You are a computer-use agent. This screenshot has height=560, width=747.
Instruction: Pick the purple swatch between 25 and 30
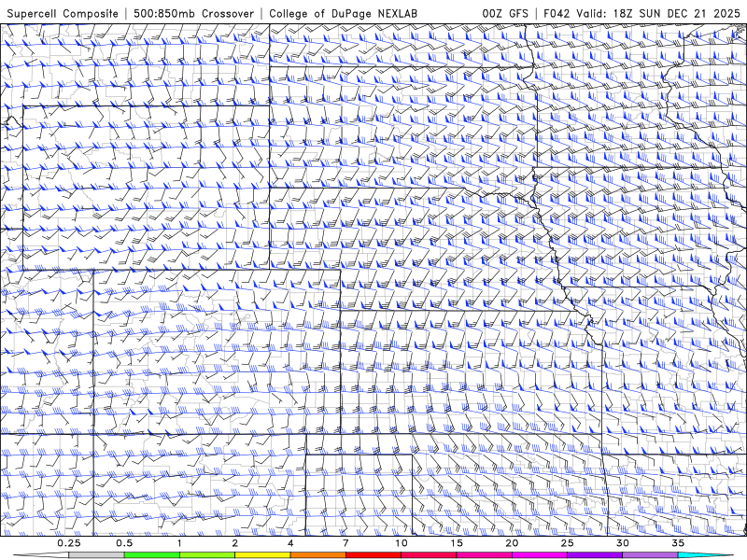pyautogui.click(x=595, y=555)
